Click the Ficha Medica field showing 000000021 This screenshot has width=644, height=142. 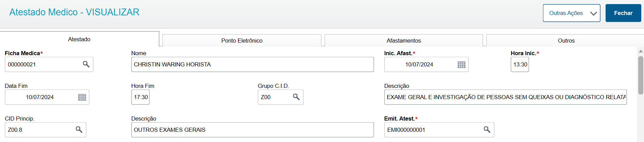click(x=49, y=64)
